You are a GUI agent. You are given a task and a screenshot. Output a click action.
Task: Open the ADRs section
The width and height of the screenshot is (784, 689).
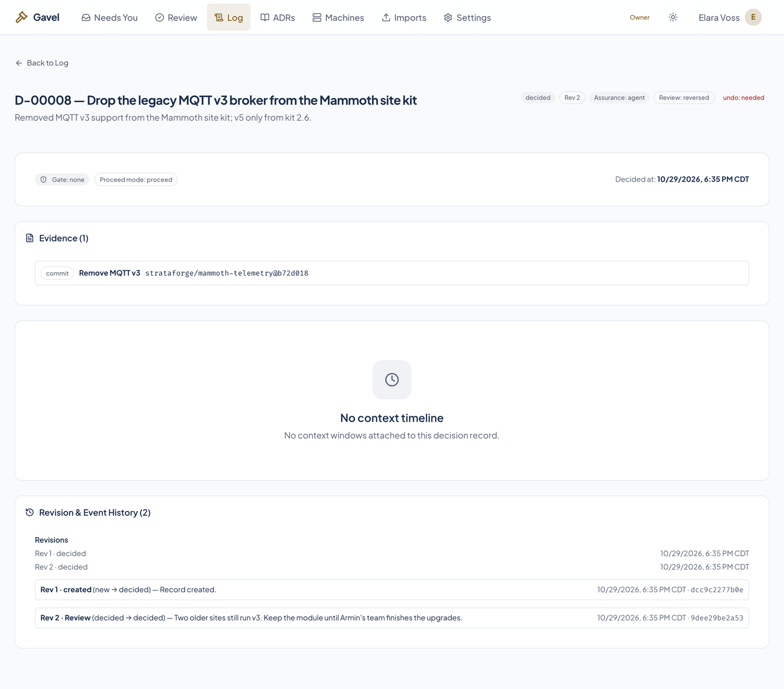[278, 17]
